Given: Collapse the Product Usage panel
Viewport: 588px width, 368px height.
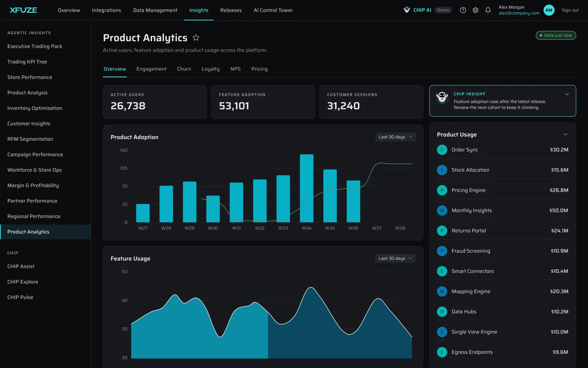Looking at the screenshot, I should click(566, 134).
